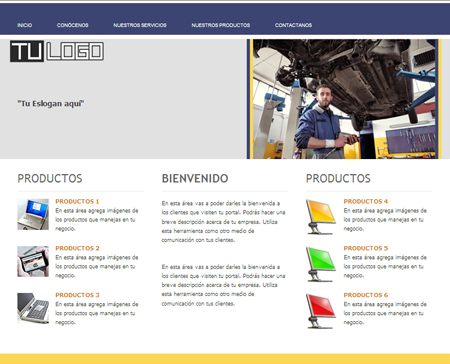
Task: Click the green monitor icon
Action: pyautogui.click(x=321, y=264)
